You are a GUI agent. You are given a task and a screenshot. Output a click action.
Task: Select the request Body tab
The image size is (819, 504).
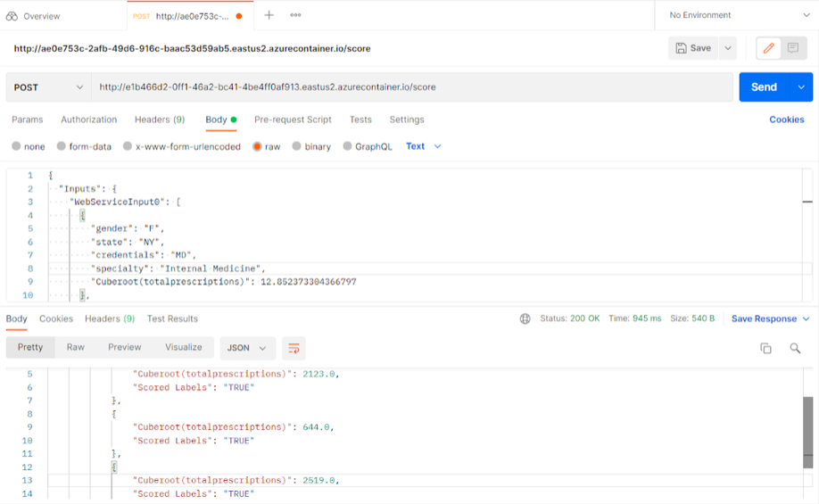[220, 120]
